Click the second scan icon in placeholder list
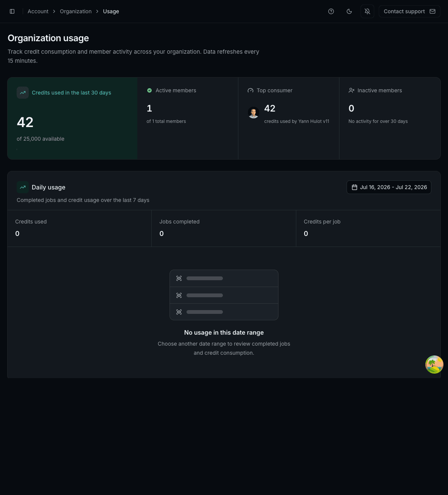448x495 pixels. (179, 295)
